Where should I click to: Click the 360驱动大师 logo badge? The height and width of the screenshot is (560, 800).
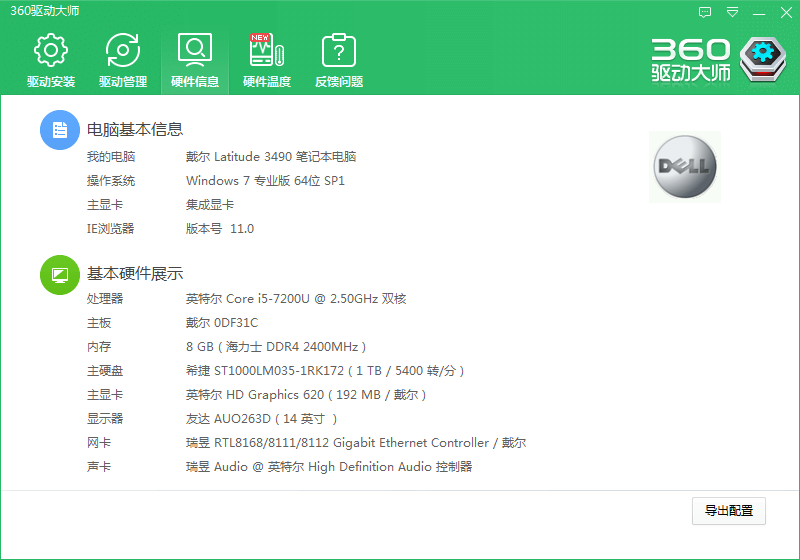pos(762,59)
